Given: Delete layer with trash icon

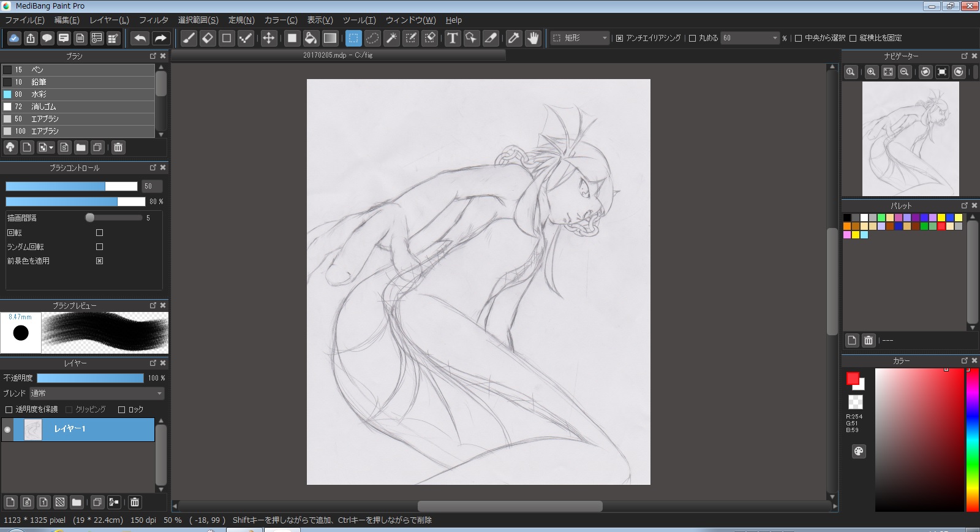Looking at the screenshot, I should tap(135, 503).
